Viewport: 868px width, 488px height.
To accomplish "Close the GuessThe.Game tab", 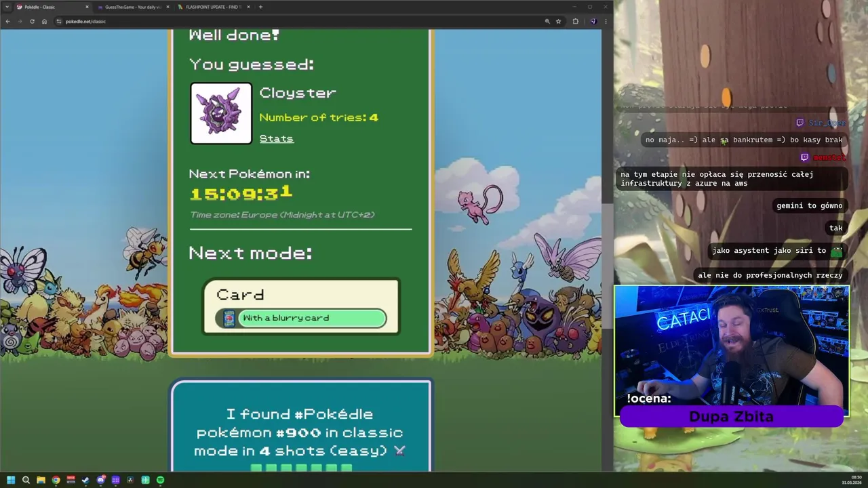I will (167, 7).
